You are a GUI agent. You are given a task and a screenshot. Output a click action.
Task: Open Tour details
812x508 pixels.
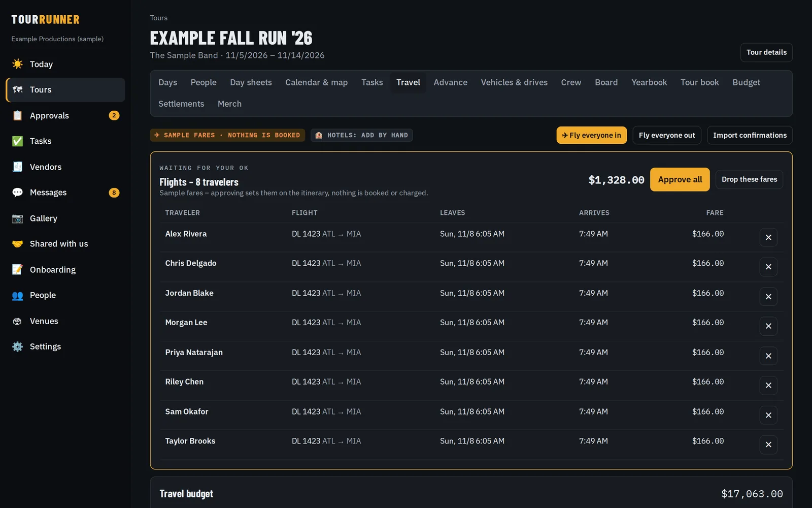(766, 52)
